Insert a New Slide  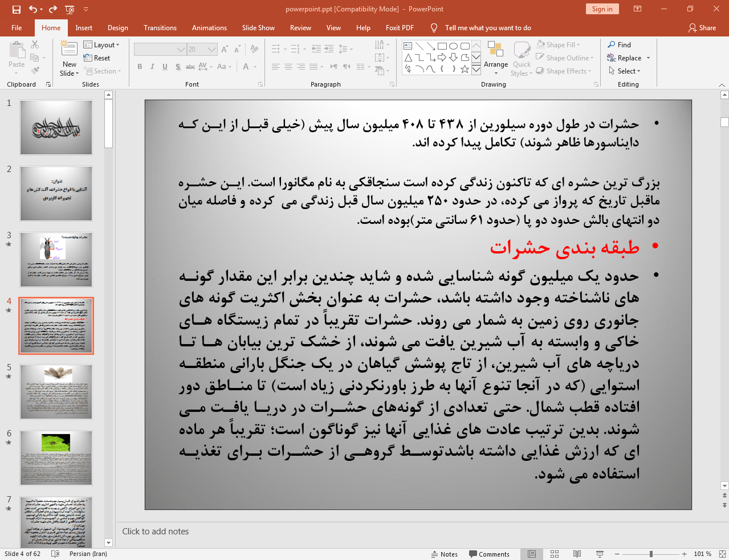pyautogui.click(x=70, y=58)
